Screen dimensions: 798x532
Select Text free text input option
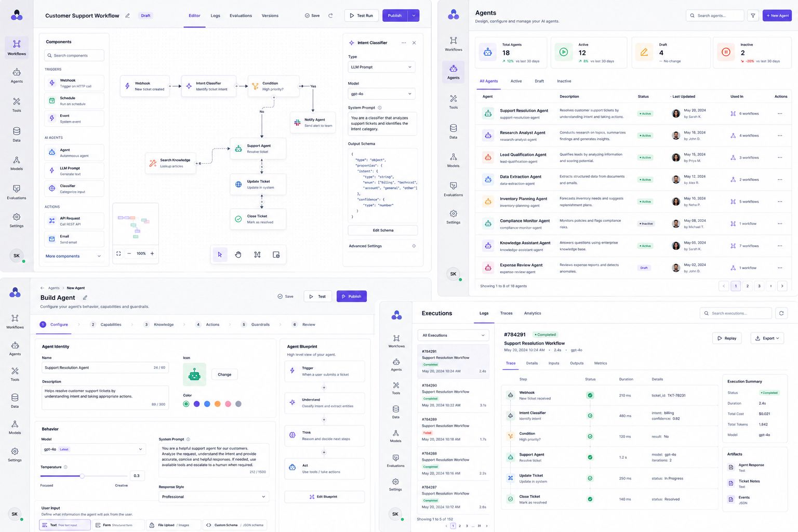65,525
